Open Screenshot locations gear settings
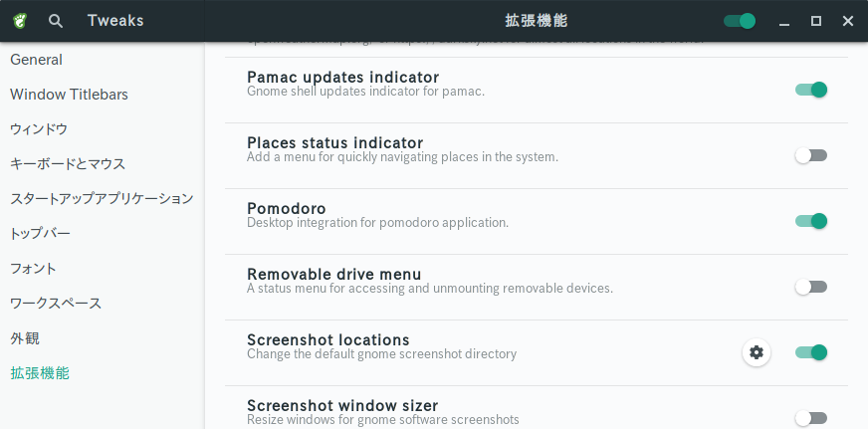Image resolution: width=868 pixels, height=429 pixels. [x=757, y=352]
